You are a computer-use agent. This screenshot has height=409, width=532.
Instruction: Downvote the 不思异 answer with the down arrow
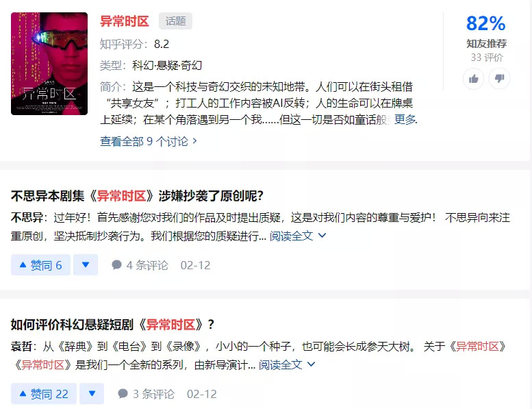[x=86, y=264]
